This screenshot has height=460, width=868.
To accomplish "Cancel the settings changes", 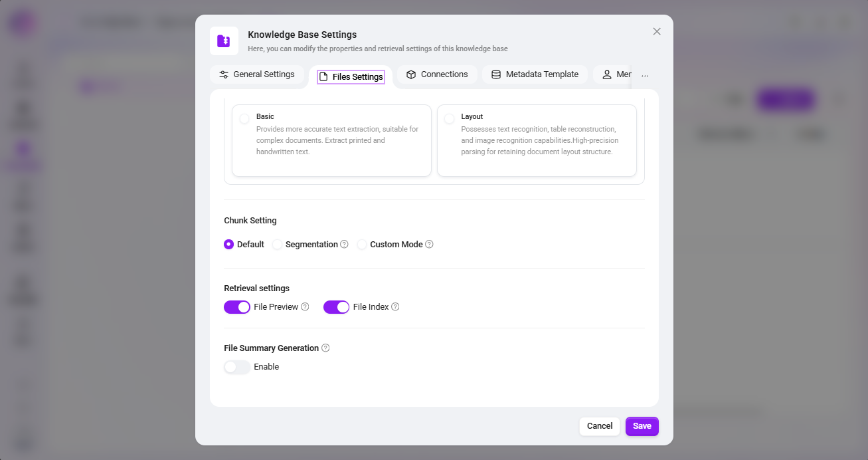I will coord(600,426).
